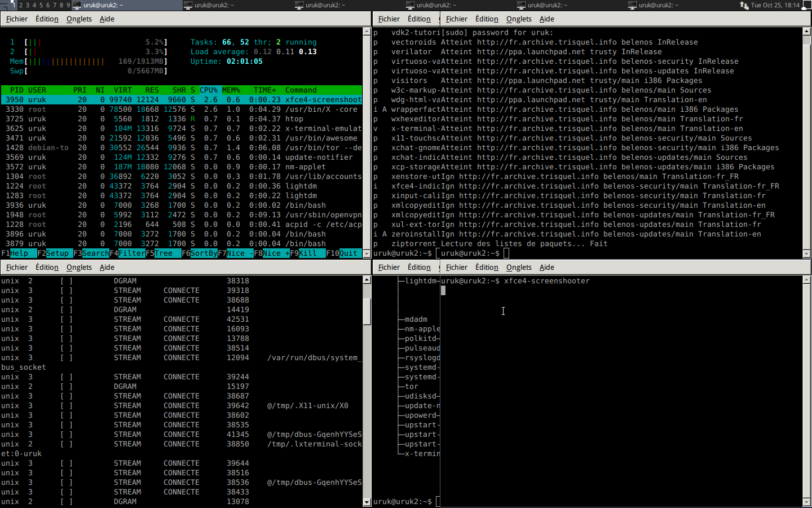
Task: Select the /usr/sbin/openvpn process row in htop
Action: point(182,214)
